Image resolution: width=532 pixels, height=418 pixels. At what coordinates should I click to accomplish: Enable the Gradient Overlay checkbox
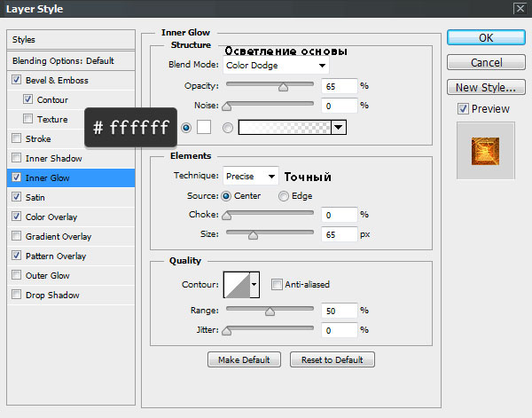(16, 236)
